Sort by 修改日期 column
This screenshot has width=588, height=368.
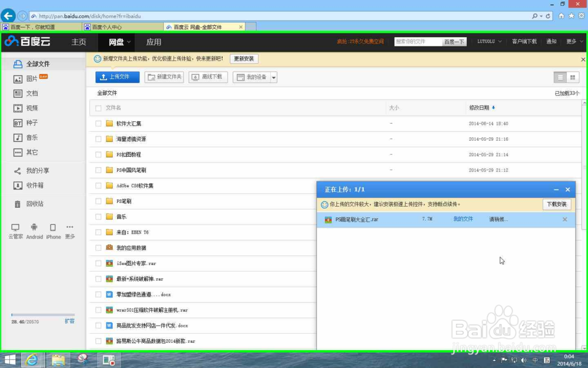(x=482, y=108)
